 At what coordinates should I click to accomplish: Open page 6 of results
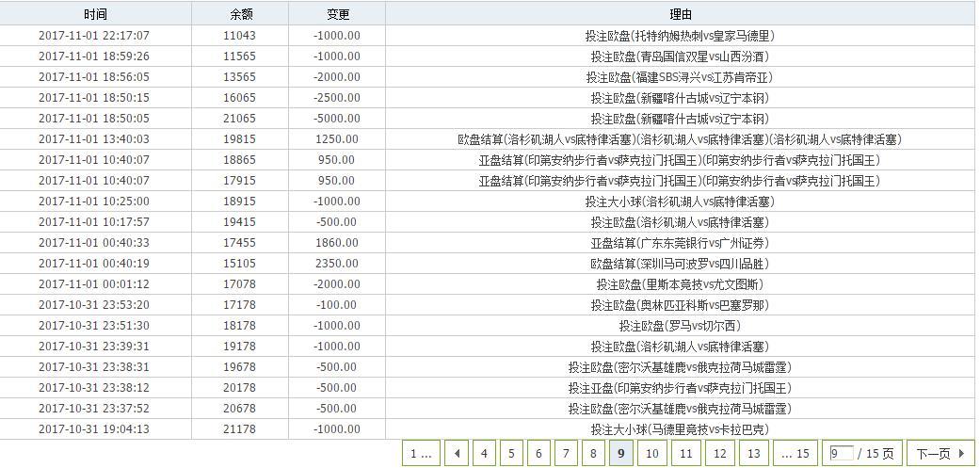[x=538, y=453]
